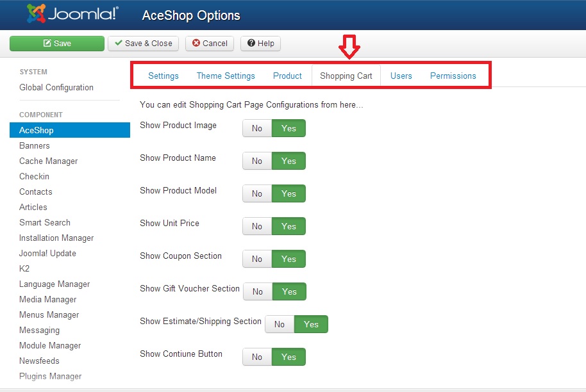Open Language Manager options

[x=54, y=284]
